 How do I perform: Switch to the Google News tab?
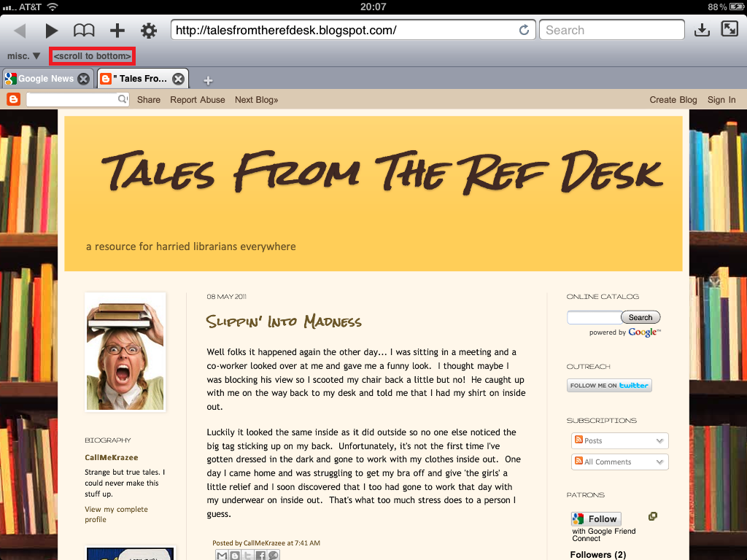[45, 79]
